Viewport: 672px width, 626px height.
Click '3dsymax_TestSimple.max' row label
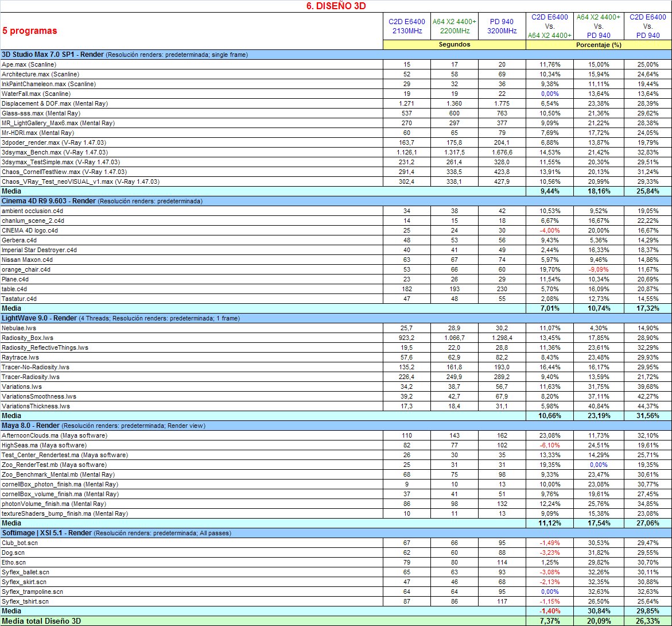61,162
